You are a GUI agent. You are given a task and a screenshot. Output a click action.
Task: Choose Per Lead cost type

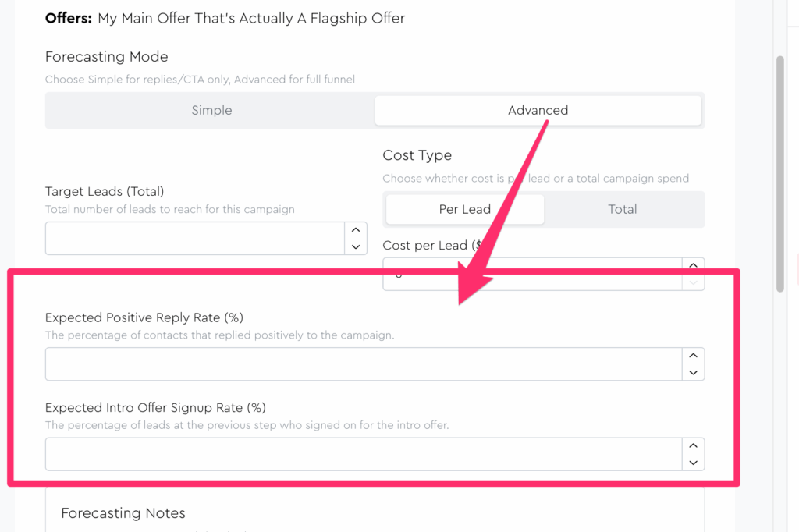[465, 209]
